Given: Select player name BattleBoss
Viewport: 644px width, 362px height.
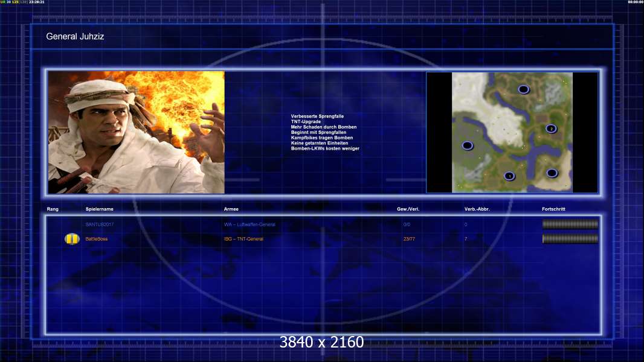Looking at the screenshot, I should click(97, 239).
